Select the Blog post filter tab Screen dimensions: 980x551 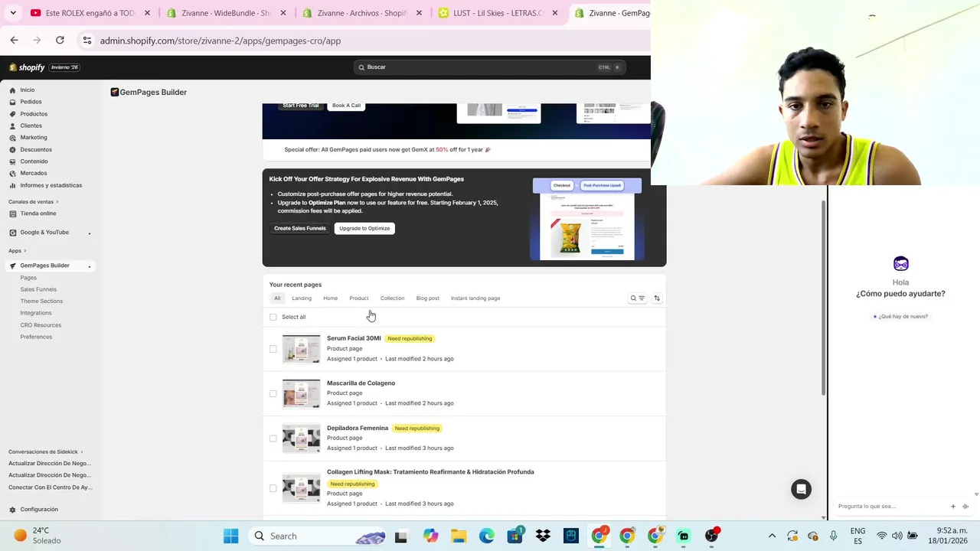pyautogui.click(x=428, y=298)
